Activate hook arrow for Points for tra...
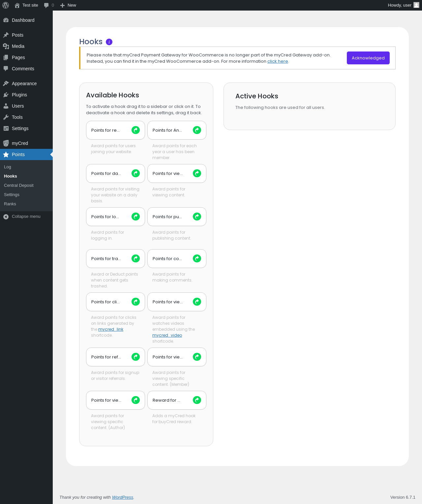This screenshot has width=422, height=504. [x=136, y=258]
